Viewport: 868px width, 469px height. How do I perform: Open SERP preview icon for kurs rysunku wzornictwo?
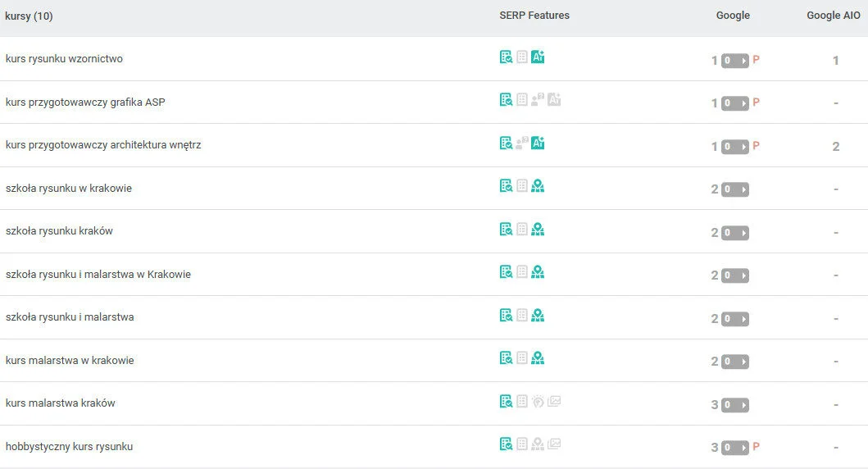pos(507,57)
